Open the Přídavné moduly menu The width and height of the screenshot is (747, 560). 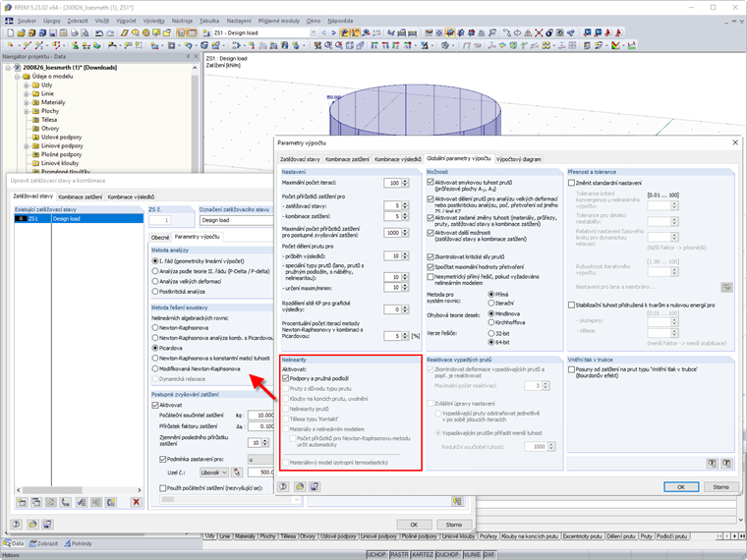coord(279,21)
